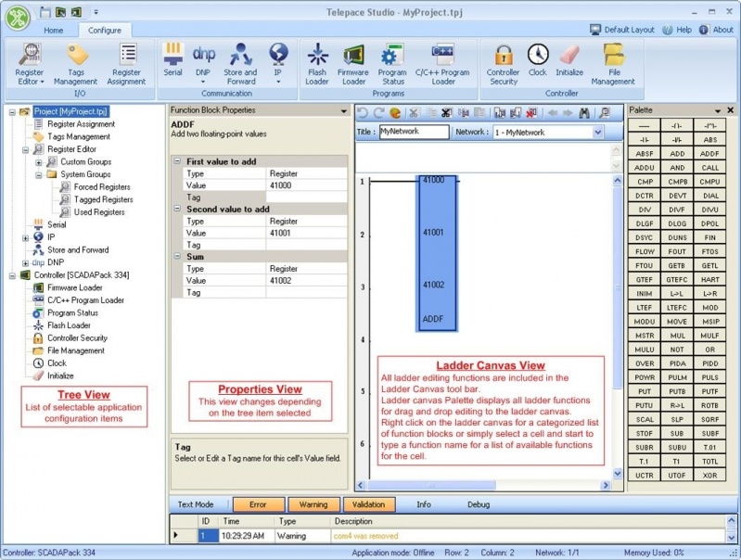Open the Help menu item
Viewport: 741px width, 560px height.
[x=677, y=30]
